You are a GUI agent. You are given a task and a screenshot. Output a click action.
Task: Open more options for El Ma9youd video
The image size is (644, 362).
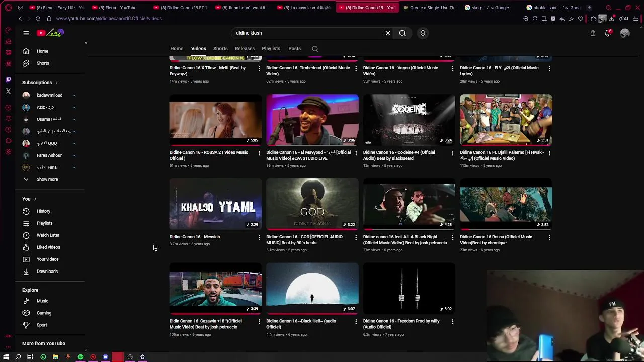click(x=356, y=153)
